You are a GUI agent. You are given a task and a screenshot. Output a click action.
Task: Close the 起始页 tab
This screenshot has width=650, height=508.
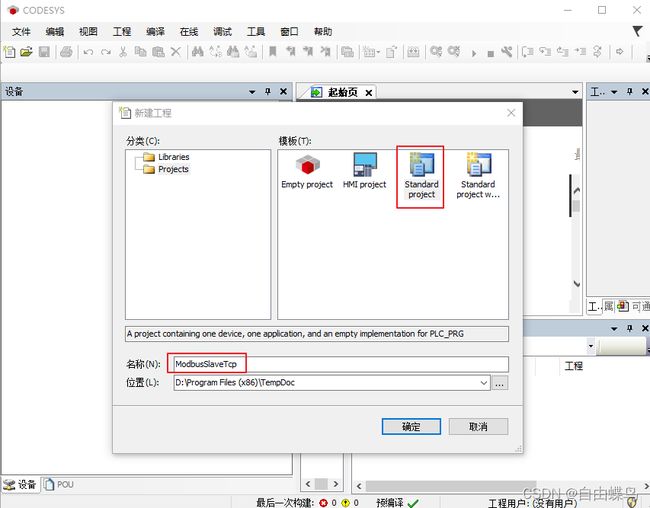369,93
